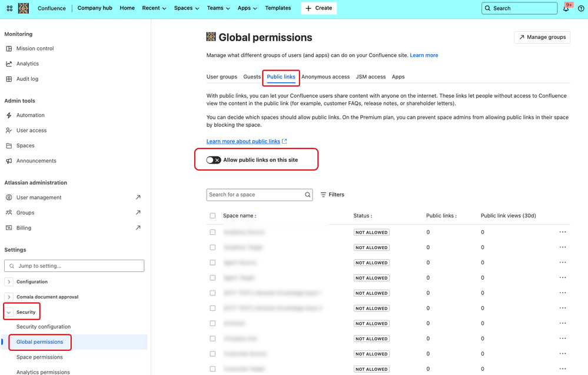The width and height of the screenshot is (588, 375).
Task: Click the Groups people icon
Action: [x=9, y=213]
